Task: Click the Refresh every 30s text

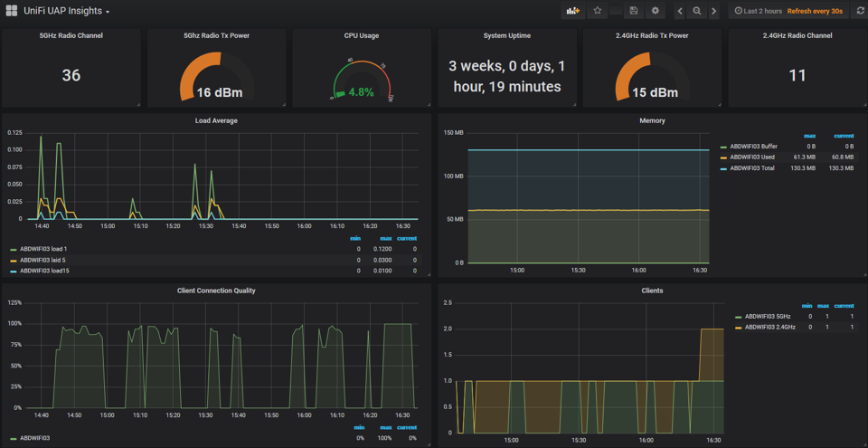Action: pyautogui.click(x=815, y=11)
